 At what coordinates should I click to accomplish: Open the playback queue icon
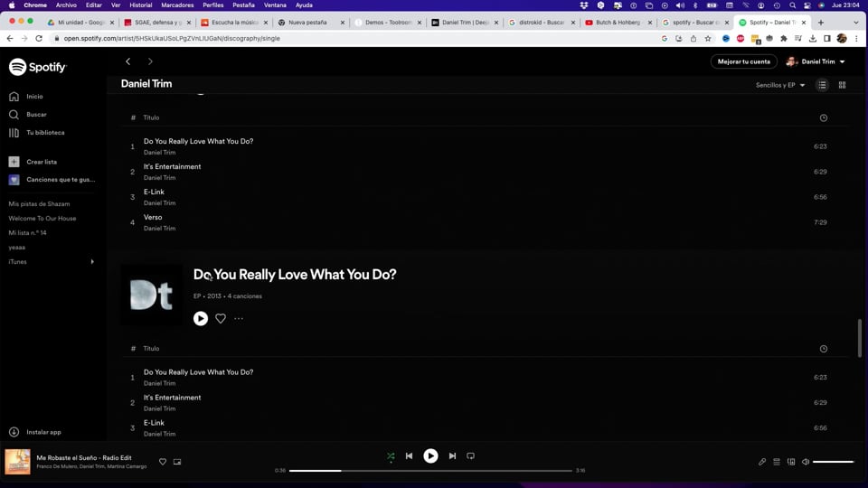pyautogui.click(x=777, y=462)
